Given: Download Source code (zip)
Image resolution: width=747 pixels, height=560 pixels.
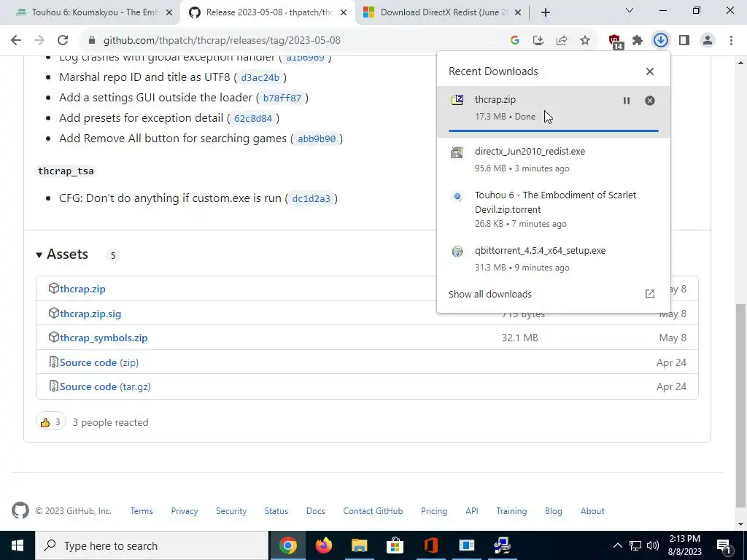Looking at the screenshot, I should pyautogui.click(x=99, y=362).
